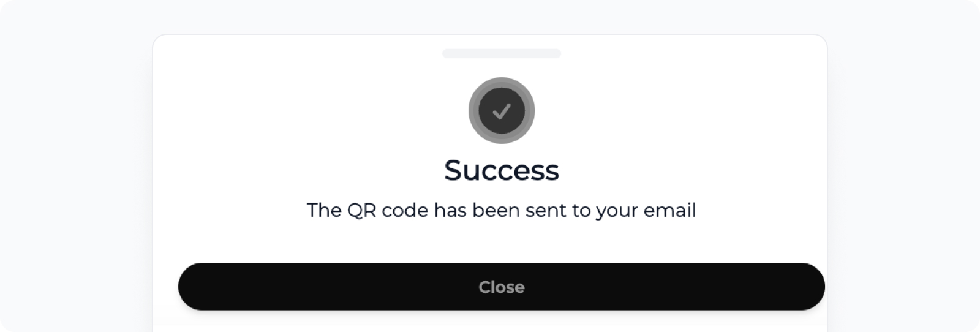The width and height of the screenshot is (980, 332).
Task: Tap the white tick mark inside the badge
Action: [502, 111]
